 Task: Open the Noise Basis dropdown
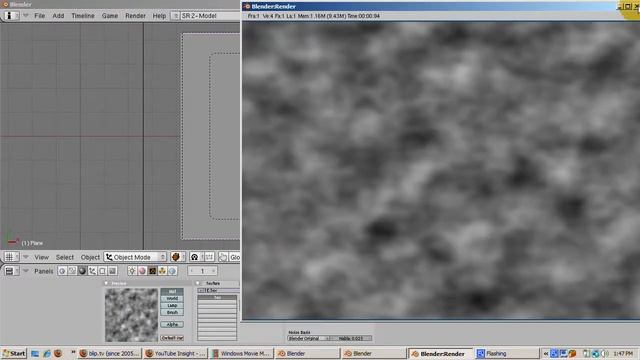309,338
